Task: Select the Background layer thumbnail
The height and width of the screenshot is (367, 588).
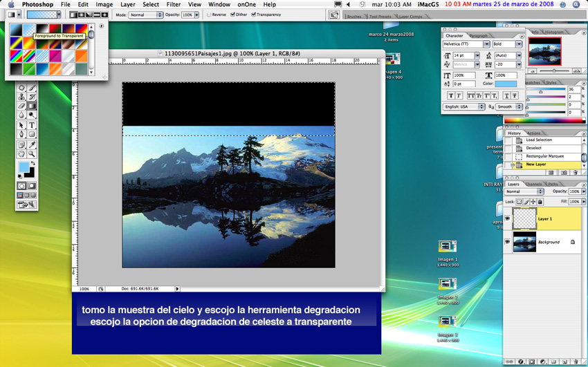Action: [524, 242]
